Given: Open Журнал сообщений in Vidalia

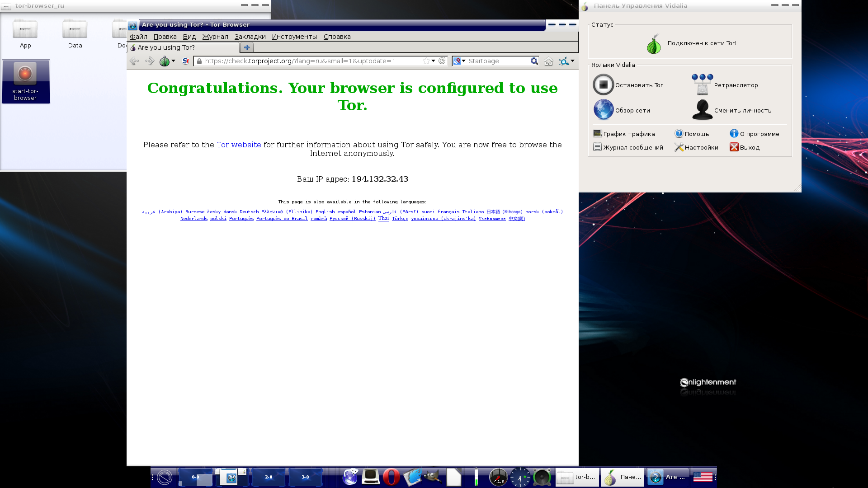Looking at the screenshot, I should [628, 147].
